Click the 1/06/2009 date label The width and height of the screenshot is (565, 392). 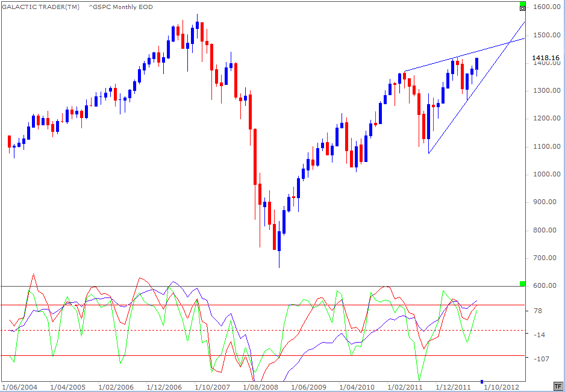pyautogui.click(x=308, y=387)
